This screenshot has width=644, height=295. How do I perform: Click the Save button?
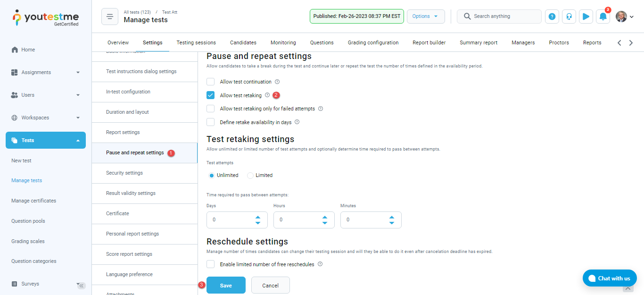[x=226, y=285]
